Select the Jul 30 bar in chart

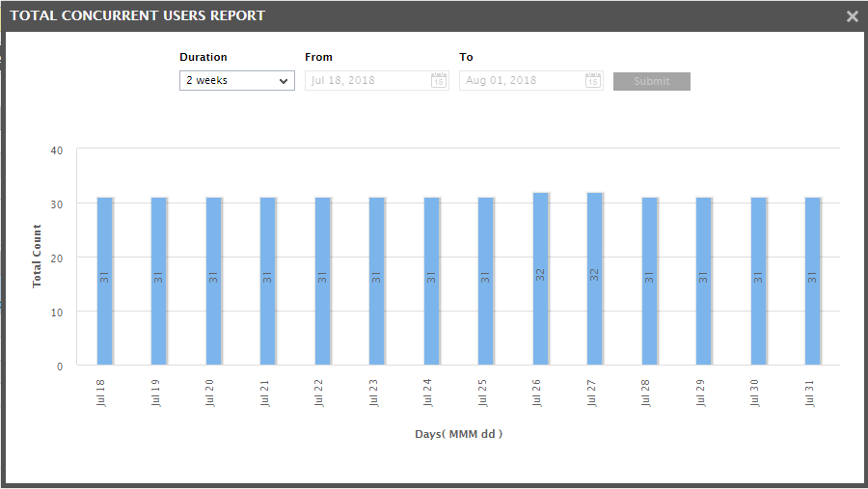(x=759, y=282)
